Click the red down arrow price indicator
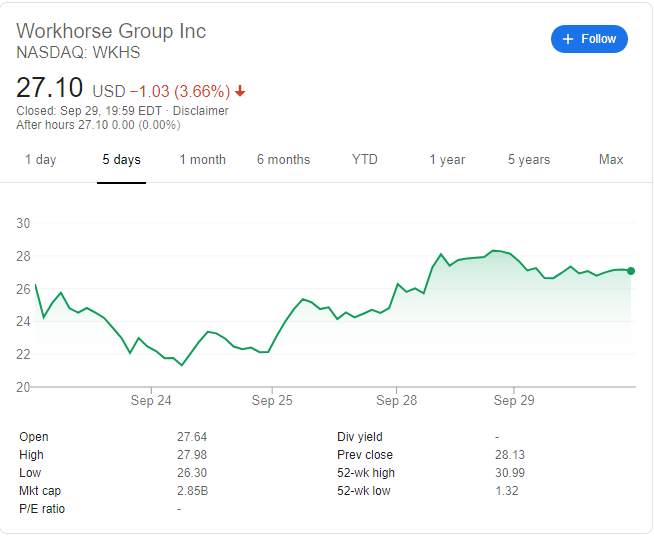The height and width of the screenshot is (545, 654). pos(240,91)
